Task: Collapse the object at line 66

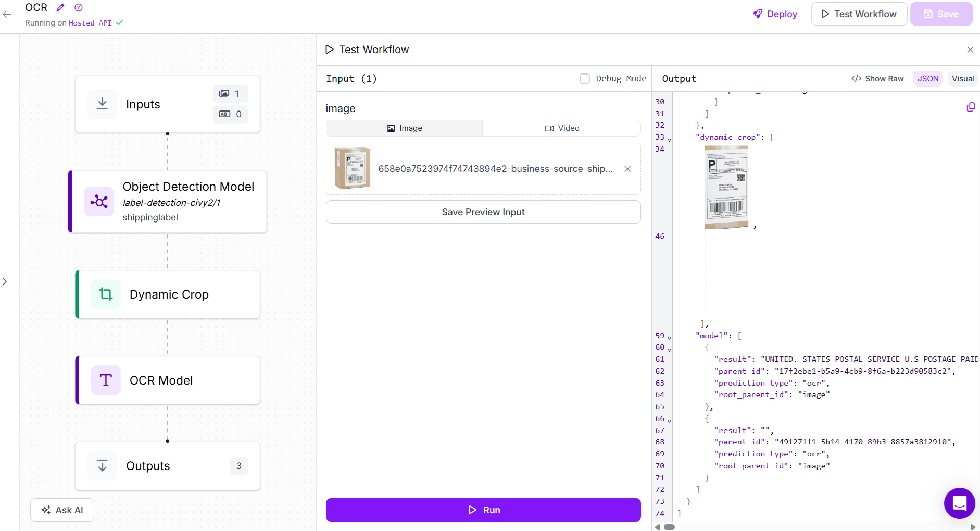Action: point(669,421)
